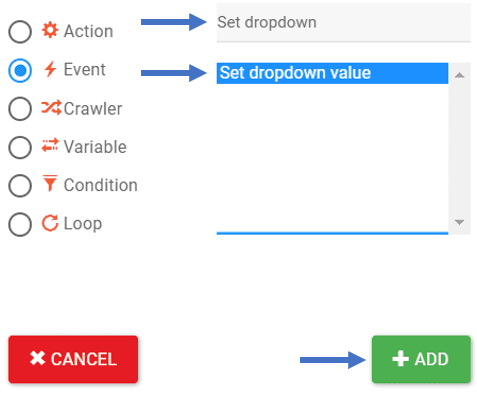
Task: Select the Action radio button
Action: point(20,32)
